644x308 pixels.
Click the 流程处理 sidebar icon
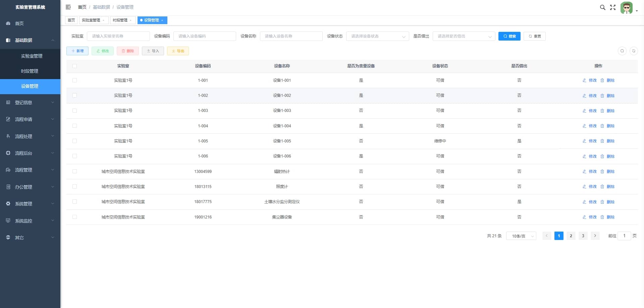pos(8,136)
